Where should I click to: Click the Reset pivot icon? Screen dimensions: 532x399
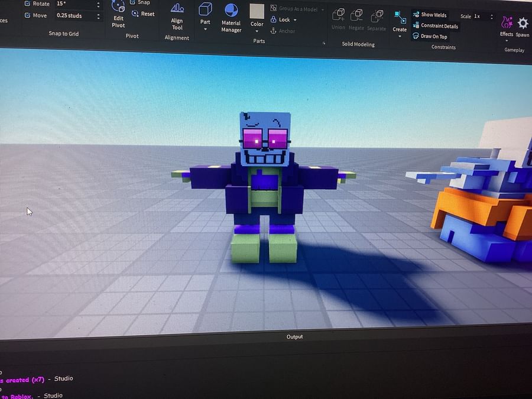[x=135, y=14]
